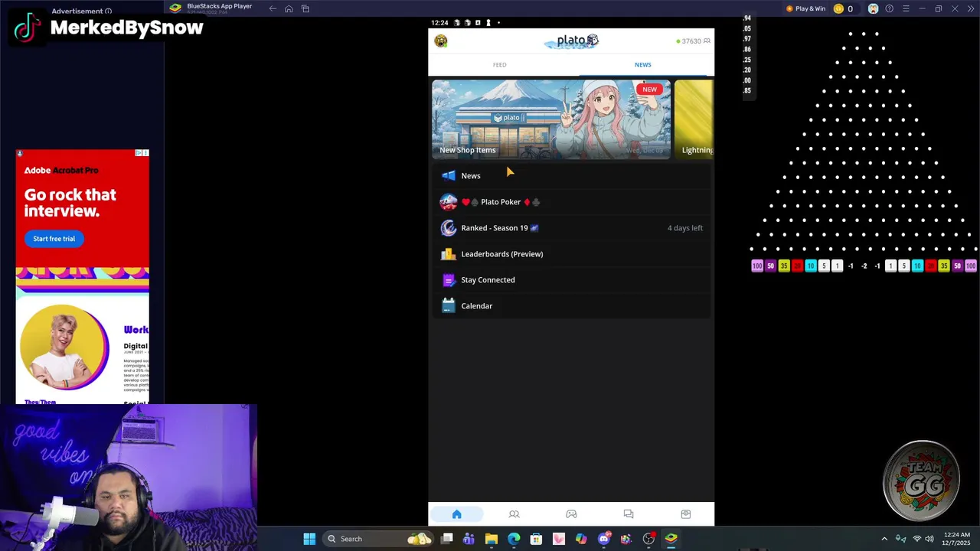Open the Plato profile avatar
This screenshot has width=980, height=551.
(441, 41)
